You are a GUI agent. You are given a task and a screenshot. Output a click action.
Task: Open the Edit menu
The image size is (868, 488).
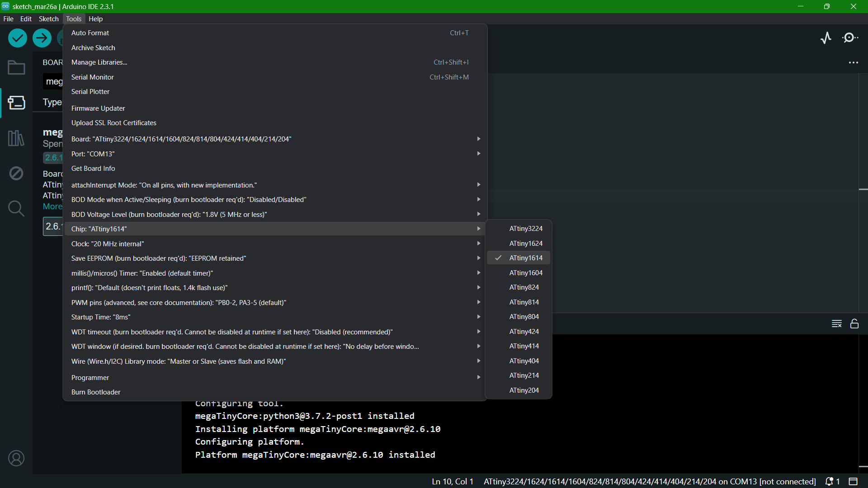(x=26, y=19)
